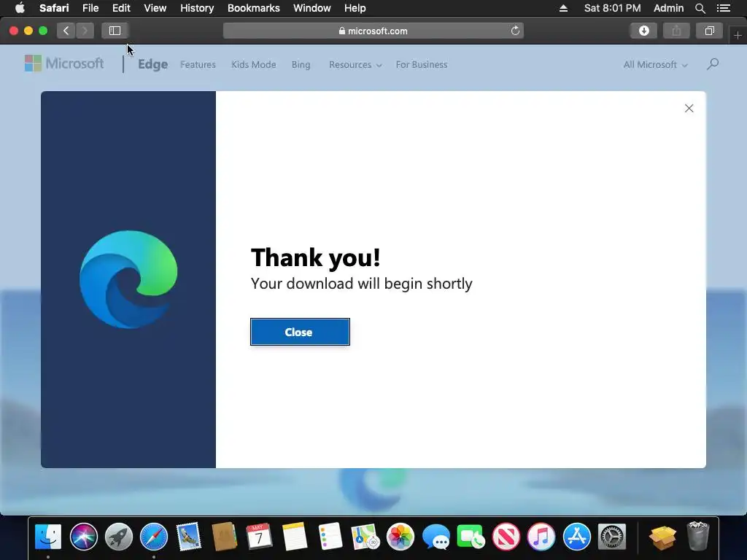Click the Safari forward navigation arrow
The height and width of the screenshot is (560, 747).
pos(85,31)
